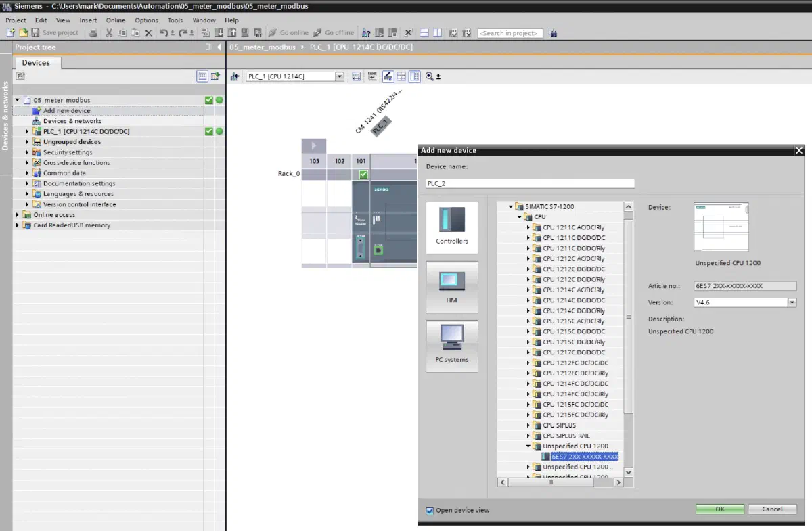Expand the Security settings tree node
Image resolution: width=812 pixels, height=531 pixels.
[x=28, y=152]
